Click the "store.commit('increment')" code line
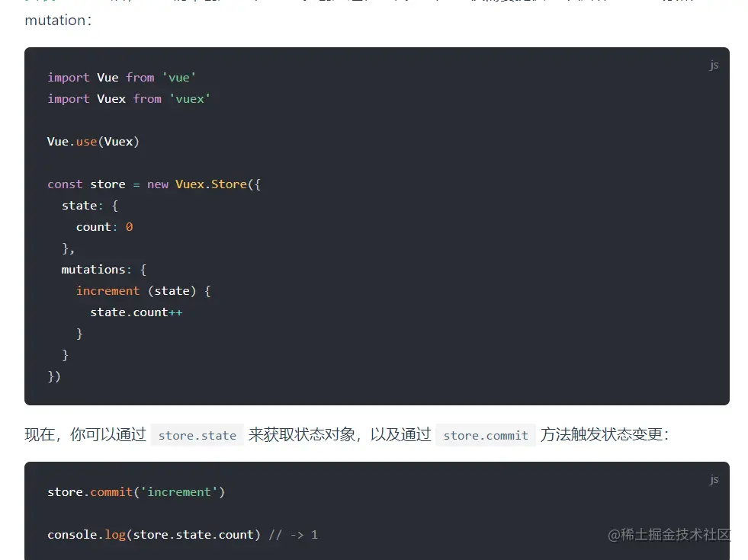748x560 pixels. tap(136, 492)
